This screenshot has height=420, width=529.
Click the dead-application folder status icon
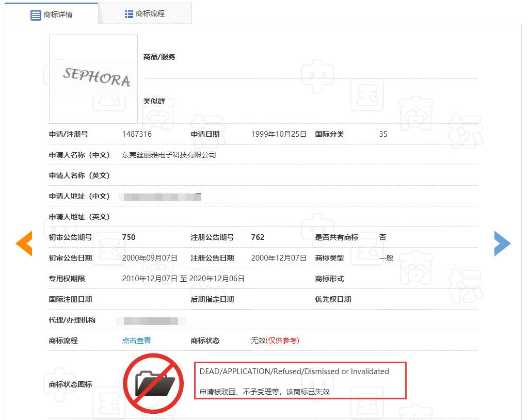pos(153,383)
